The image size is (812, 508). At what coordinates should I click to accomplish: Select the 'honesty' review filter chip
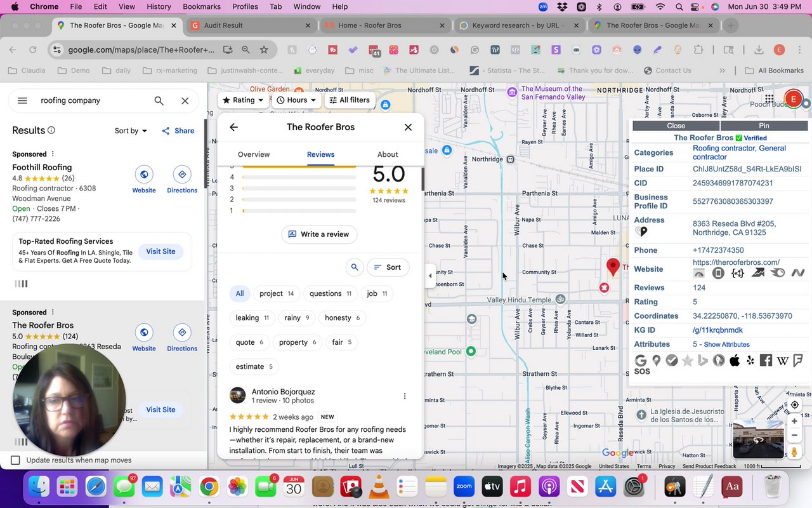(x=342, y=317)
